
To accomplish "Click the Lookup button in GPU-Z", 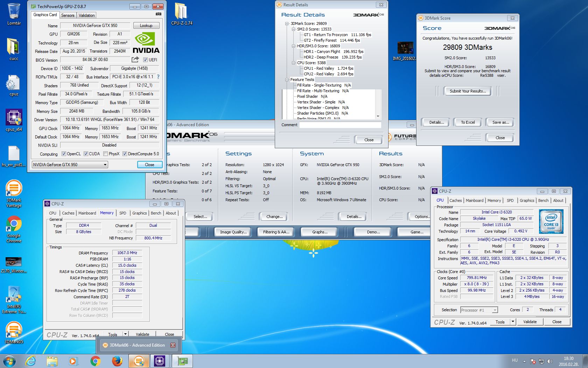I will click(x=146, y=26).
